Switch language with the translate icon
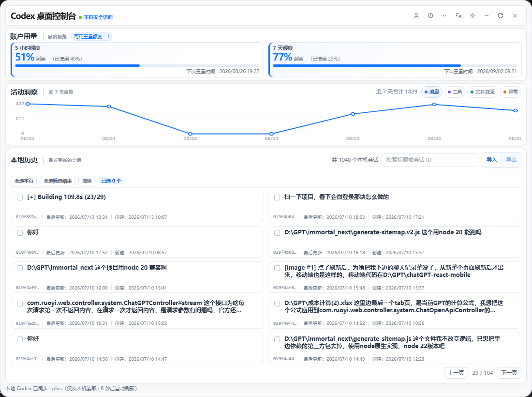This screenshot has height=397, width=532. pyautogui.click(x=458, y=15)
